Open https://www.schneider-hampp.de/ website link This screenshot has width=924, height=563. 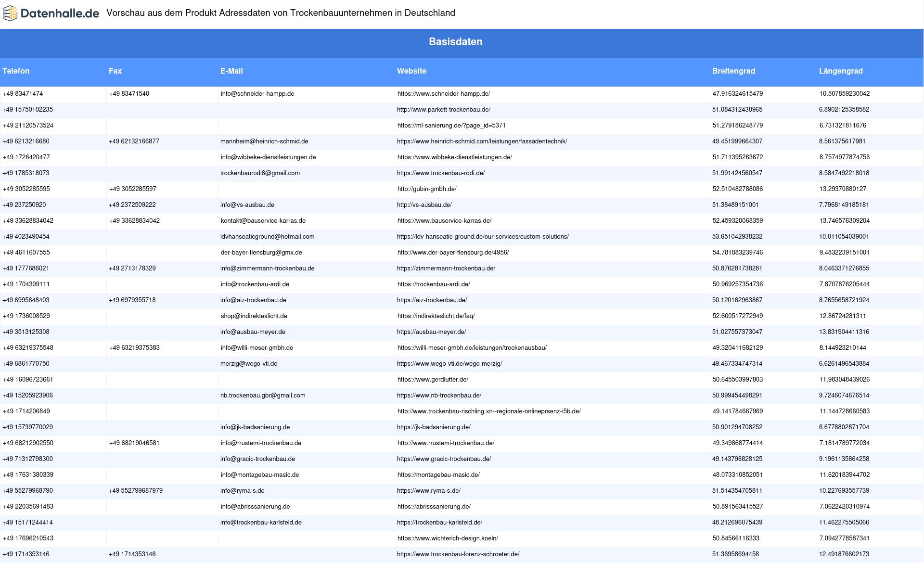(444, 94)
